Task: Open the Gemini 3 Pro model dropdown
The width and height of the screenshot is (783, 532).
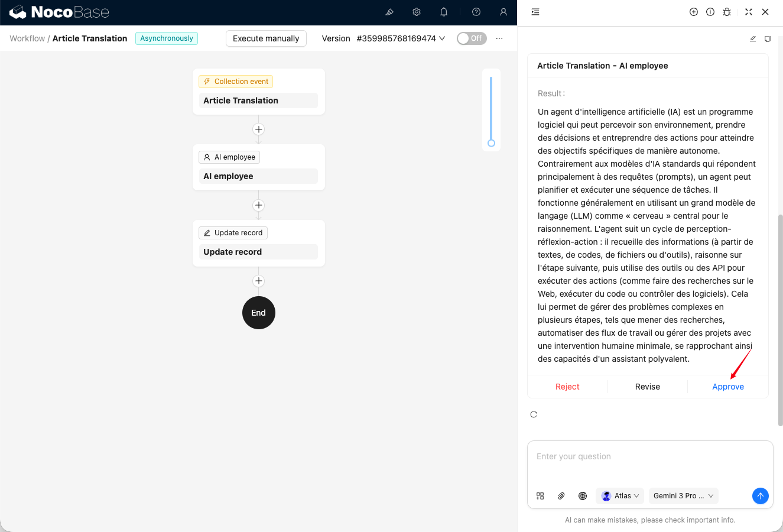Action: point(683,496)
